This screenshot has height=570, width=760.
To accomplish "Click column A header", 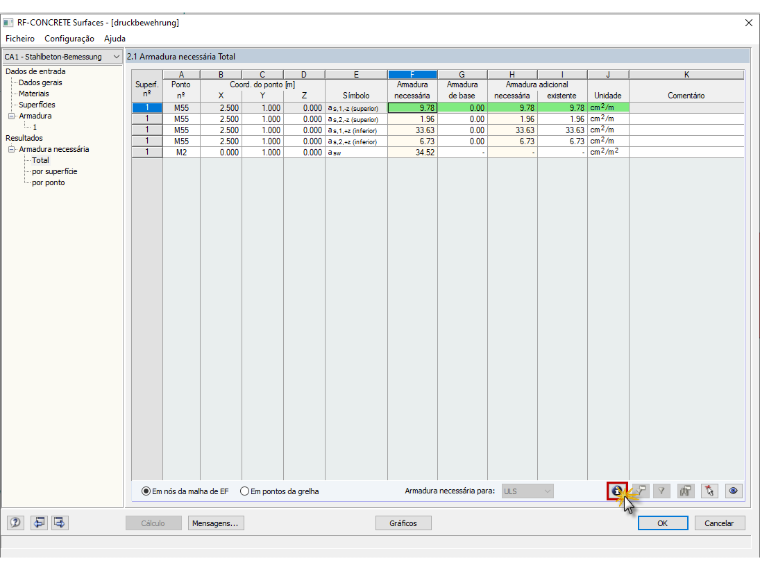I will pyautogui.click(x=181, y=75).
